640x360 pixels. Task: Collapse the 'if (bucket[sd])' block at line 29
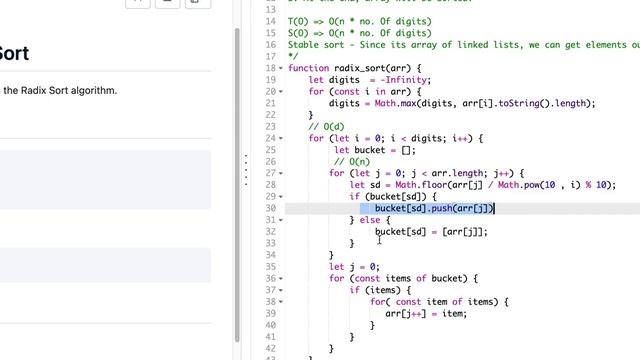[281, 197]
